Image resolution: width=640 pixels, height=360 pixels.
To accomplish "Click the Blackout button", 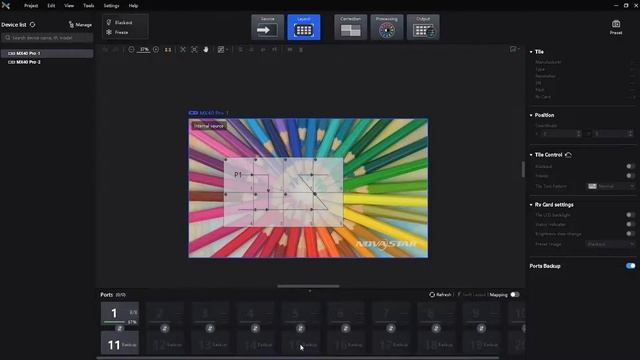I will point(120,22).
